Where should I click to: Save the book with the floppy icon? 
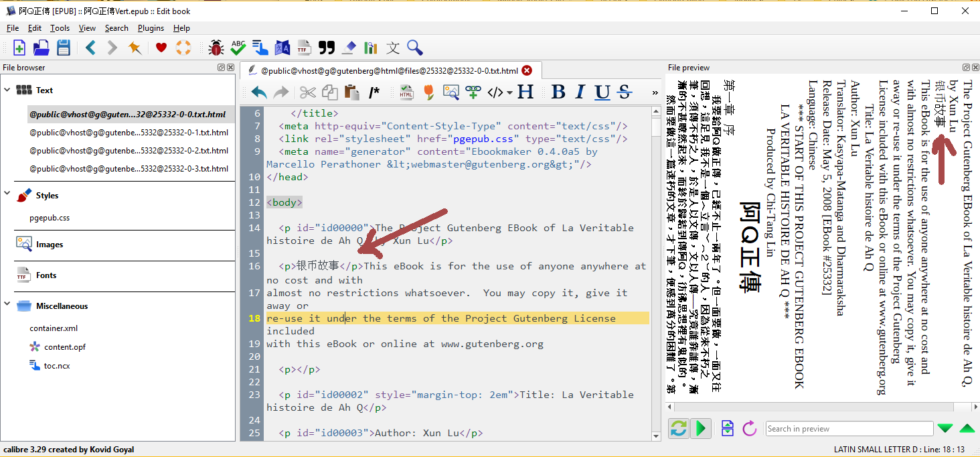tap(64, 48)
